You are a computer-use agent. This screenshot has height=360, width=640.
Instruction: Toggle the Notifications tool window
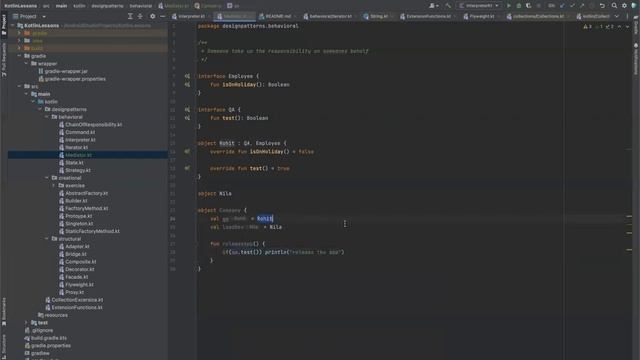point(636,59)
